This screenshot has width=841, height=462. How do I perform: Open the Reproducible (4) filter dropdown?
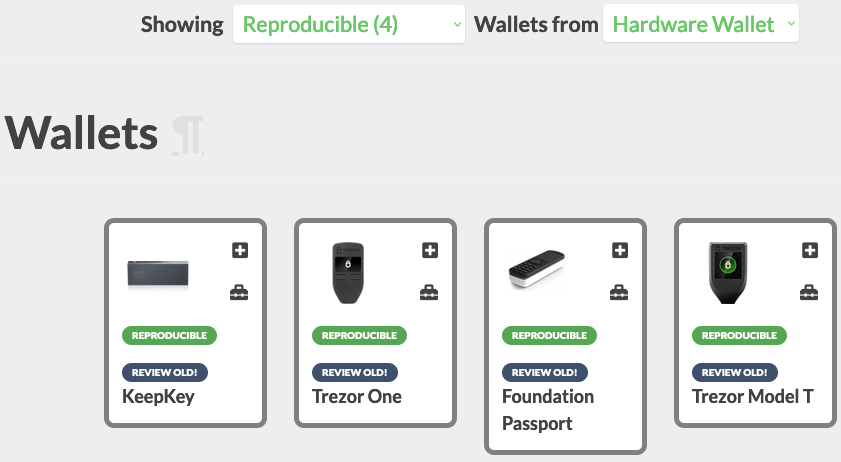[x=349, y=24]
